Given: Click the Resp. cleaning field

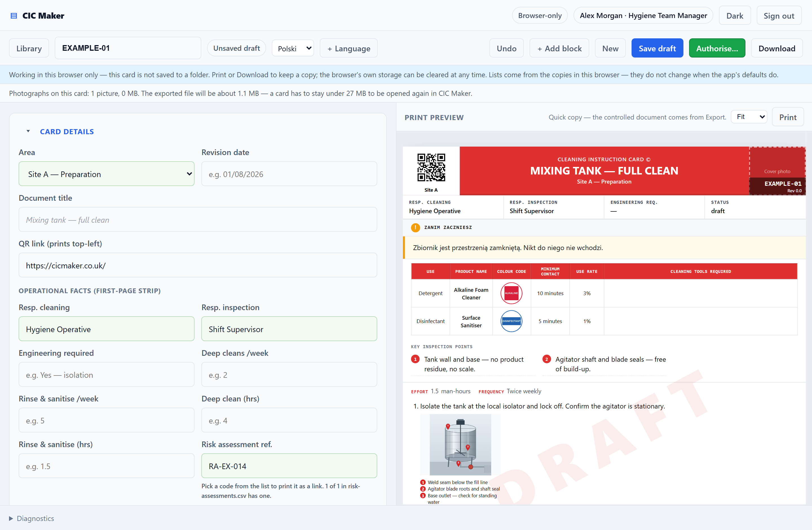Looking at the screenshot, I should pyautogui.click(x=107, y=329).
